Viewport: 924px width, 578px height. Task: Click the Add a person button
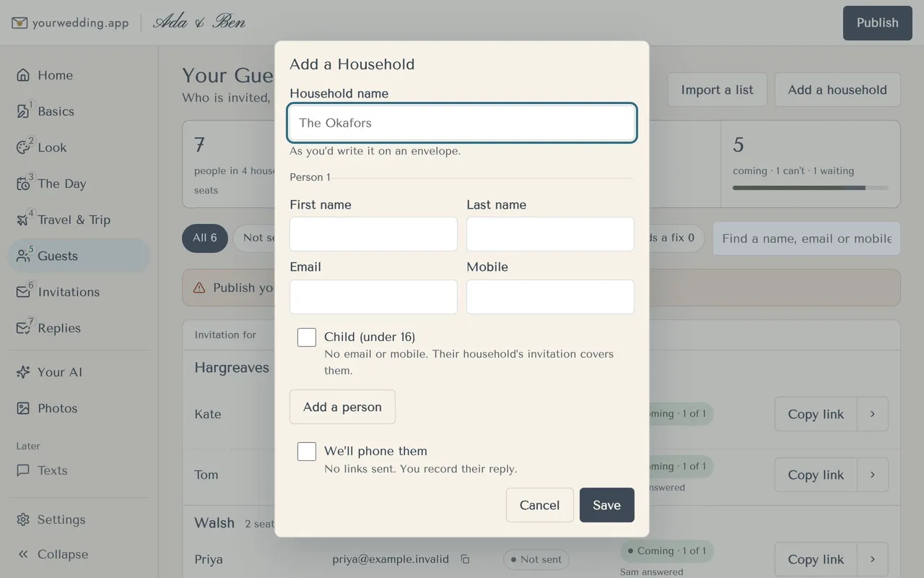coord(342,407)
